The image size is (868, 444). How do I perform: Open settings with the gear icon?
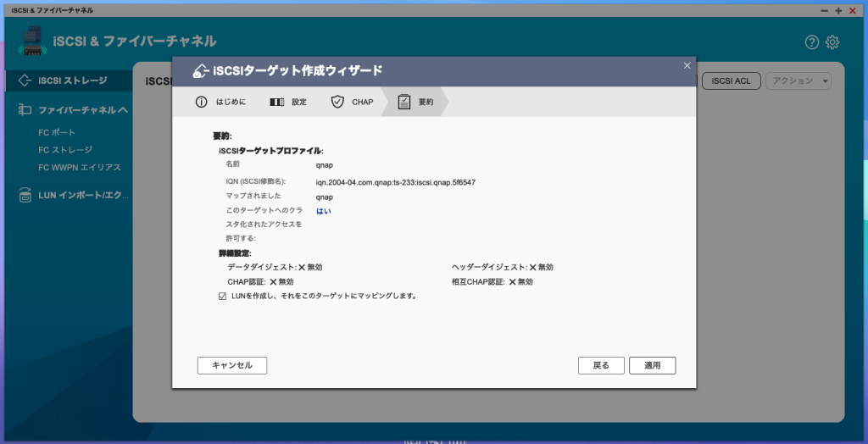pos(832,42)
